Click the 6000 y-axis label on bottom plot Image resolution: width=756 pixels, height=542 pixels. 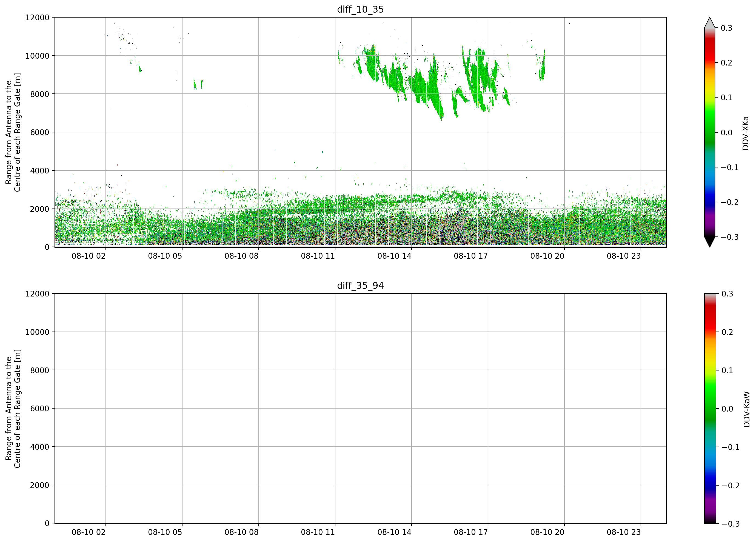pyautogui.click(x=40, y=409)
